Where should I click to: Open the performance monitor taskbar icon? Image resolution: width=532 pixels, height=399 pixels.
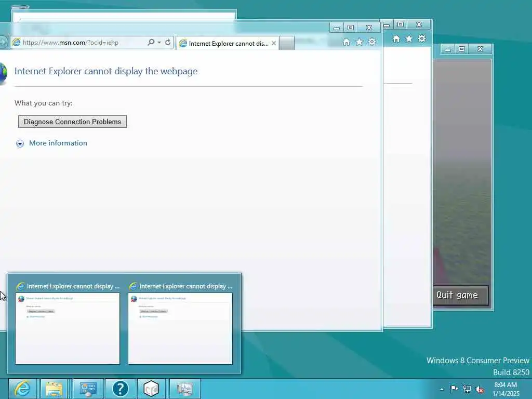pyautogui.click(x=184, y=389)
